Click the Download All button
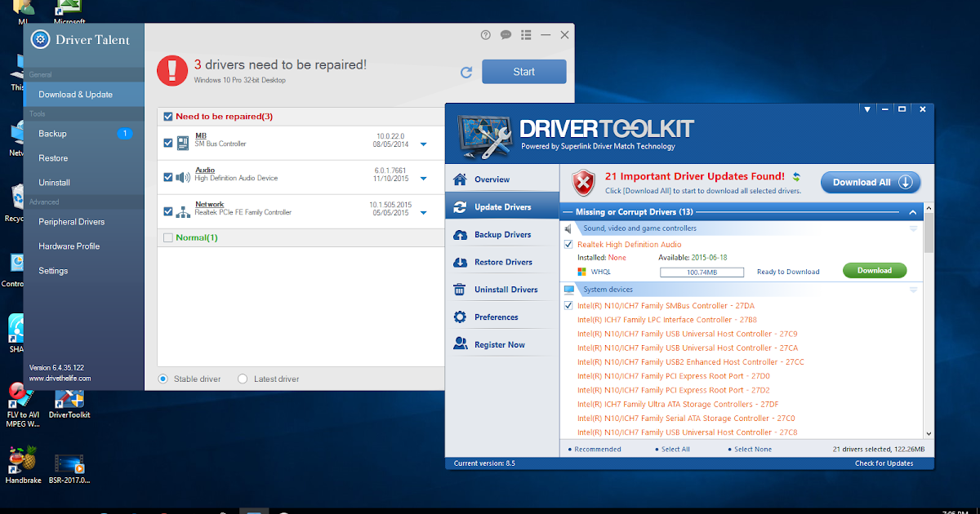Image resolution: width=980 pixels, height=514 pixels. [871, 183]
